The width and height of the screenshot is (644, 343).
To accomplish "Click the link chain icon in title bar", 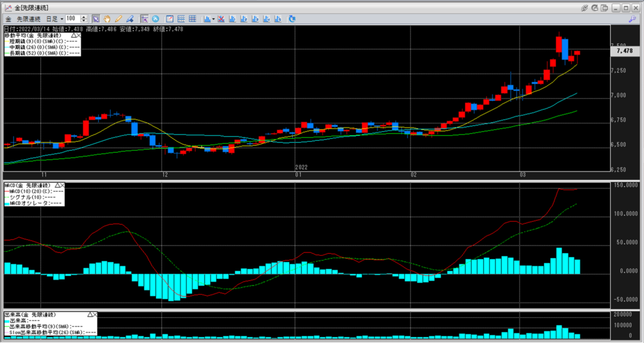I will (x=584, y=8).
